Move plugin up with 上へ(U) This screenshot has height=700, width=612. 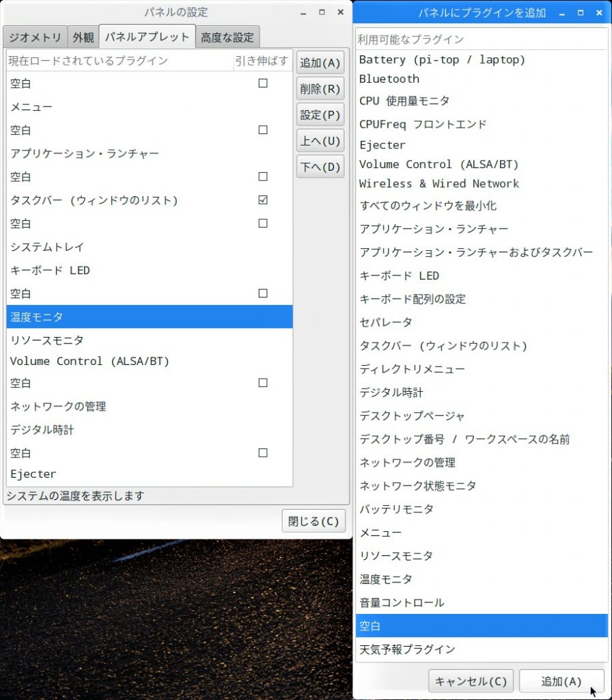(x=320, y=141)
